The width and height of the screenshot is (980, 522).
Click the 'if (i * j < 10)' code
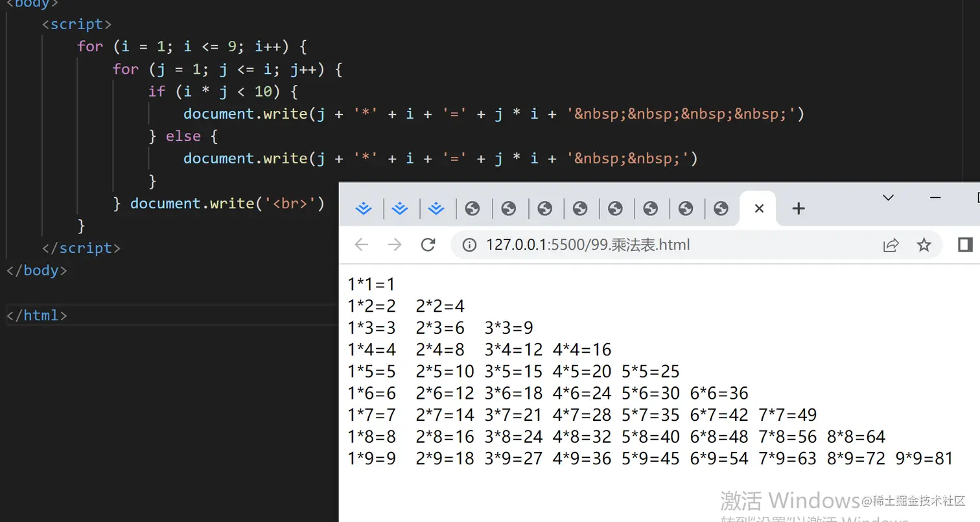223,91
